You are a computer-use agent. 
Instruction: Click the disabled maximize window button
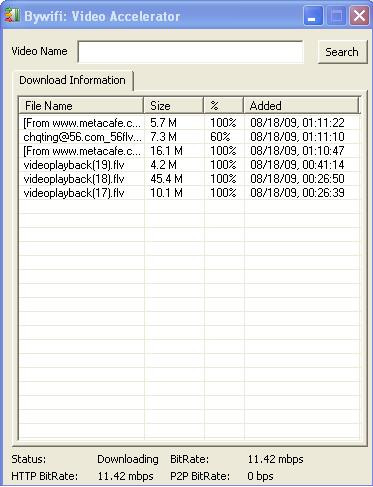(336, 16)
